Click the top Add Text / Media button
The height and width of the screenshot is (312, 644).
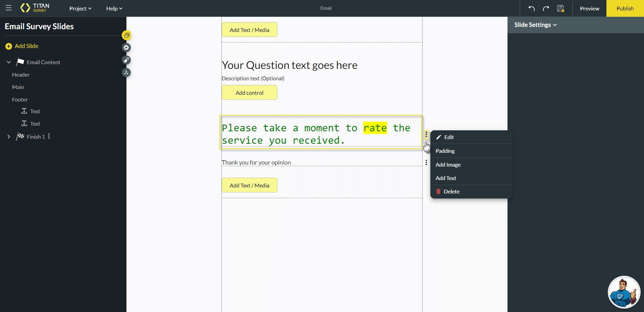250,30
